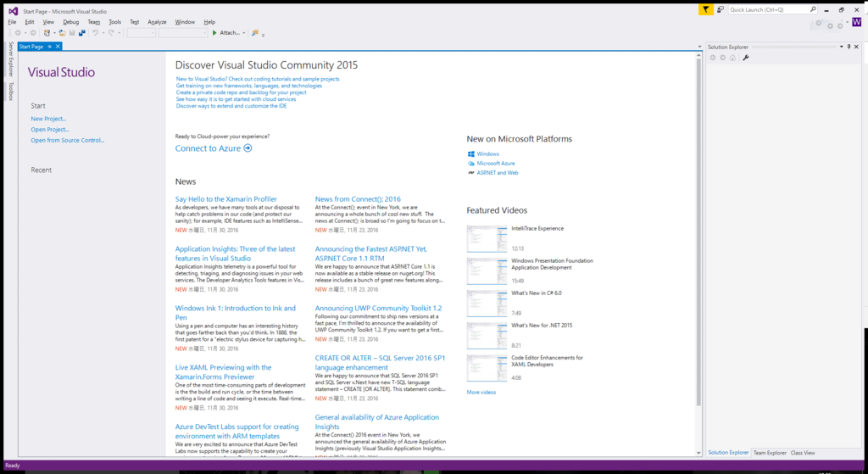This screenshot has width=868, height=474.
Task: Click the Start Page scrollbar up arrow
Action: click(x=698, y=55)
